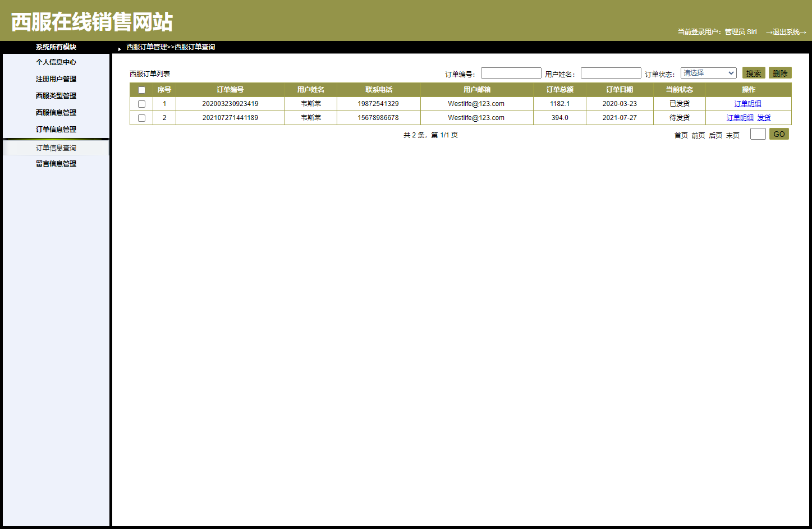Viewport: 812px width, 529px height.
Task: Click the page number input box
Action: [x=758, y=134]
